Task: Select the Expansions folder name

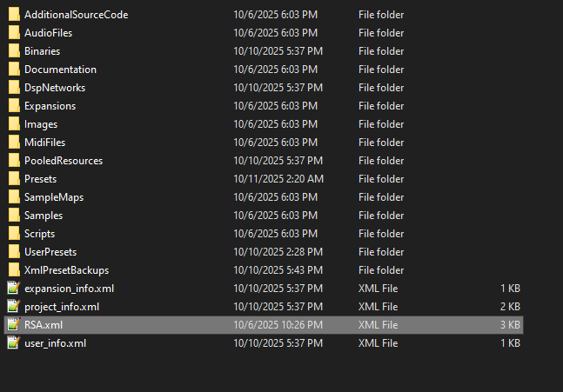Action: pyautogui.click(x=50, y=106)
